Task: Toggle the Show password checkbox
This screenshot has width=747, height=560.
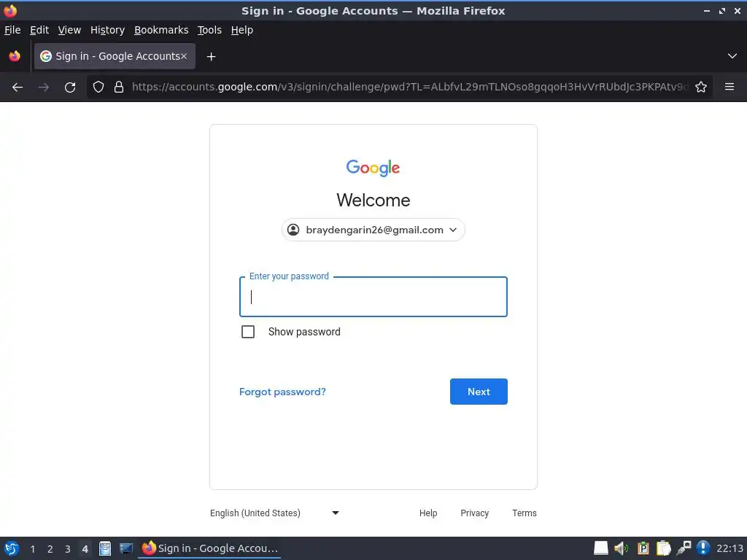Action: (248, 332)
